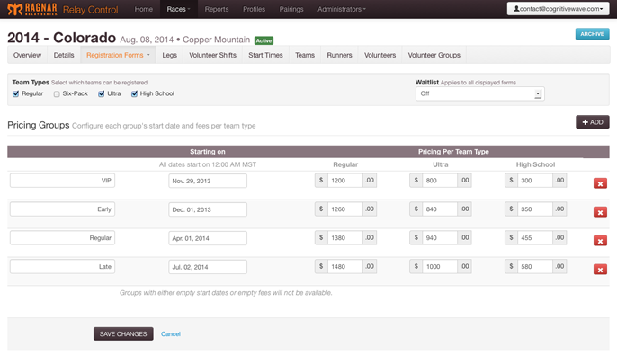Edit VIP Ultra price 800
This screenshot has height=364, width=617.
click(x=440, y=181)
